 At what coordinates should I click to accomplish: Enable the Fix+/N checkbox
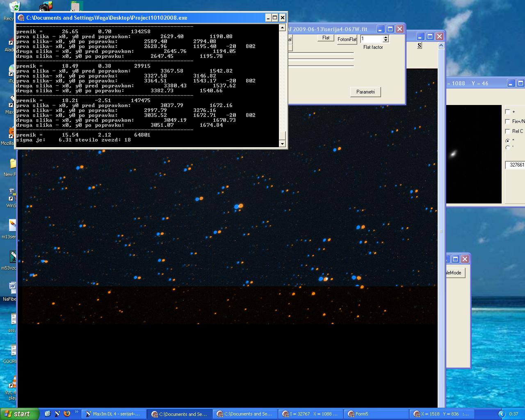click(x=507, y=121)
